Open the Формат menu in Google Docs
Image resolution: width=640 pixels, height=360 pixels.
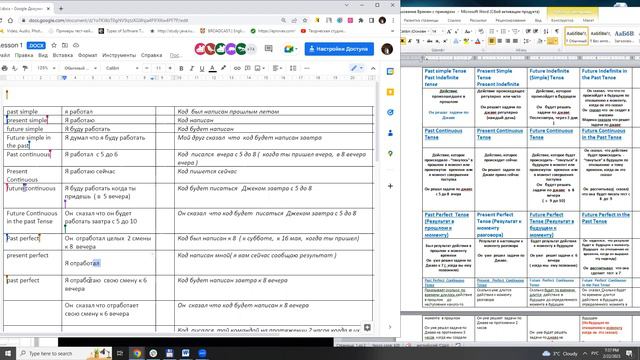pos(87,55)
